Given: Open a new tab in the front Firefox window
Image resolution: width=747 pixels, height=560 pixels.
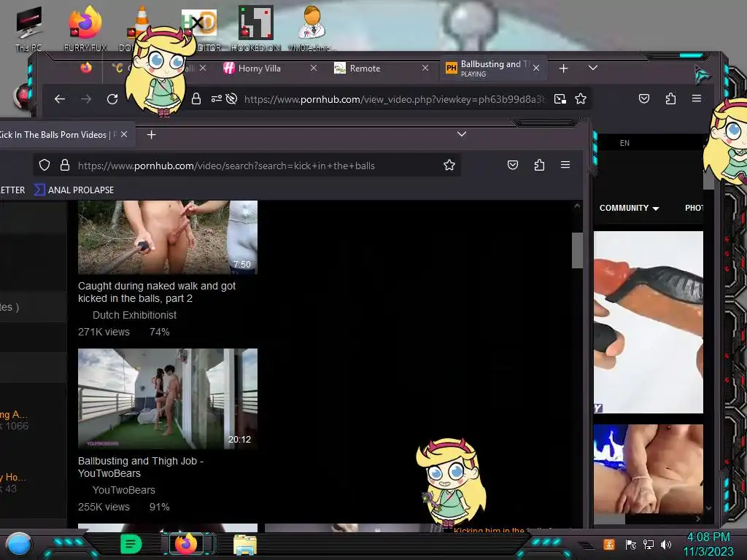Looking at the screenshot, I should pos(152,135).
